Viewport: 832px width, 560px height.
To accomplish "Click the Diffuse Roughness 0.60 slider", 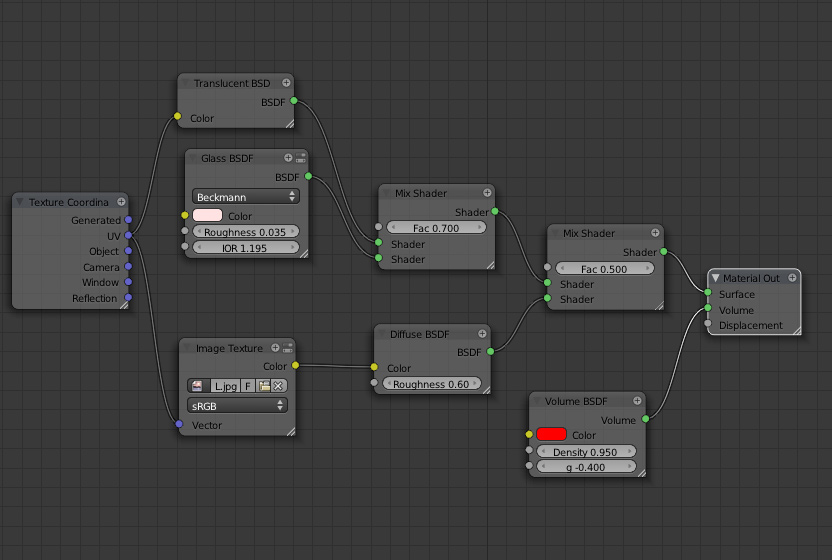I will (431, 384).
